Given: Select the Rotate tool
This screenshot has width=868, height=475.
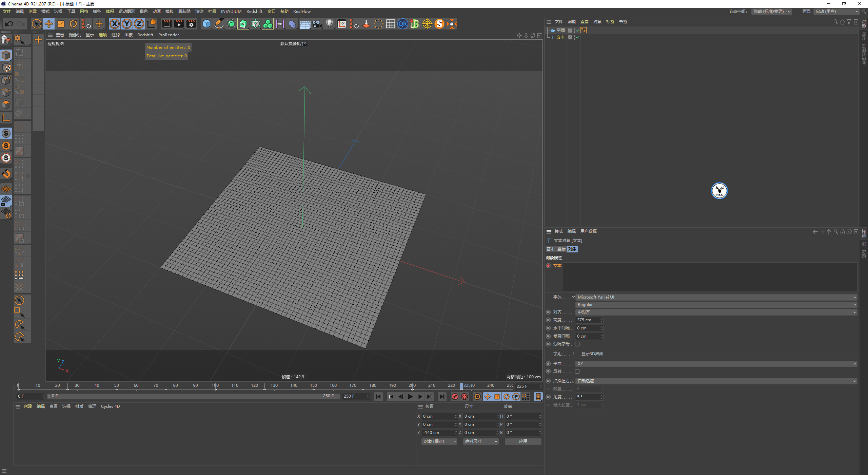Looking at the screenshot, I should click(73, 24).
